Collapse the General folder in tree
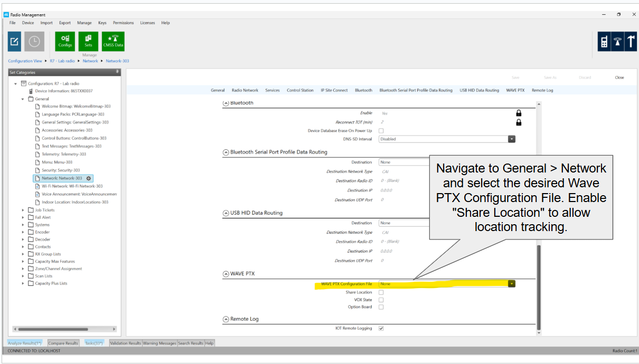639x364 pixels. coord(23,99)
